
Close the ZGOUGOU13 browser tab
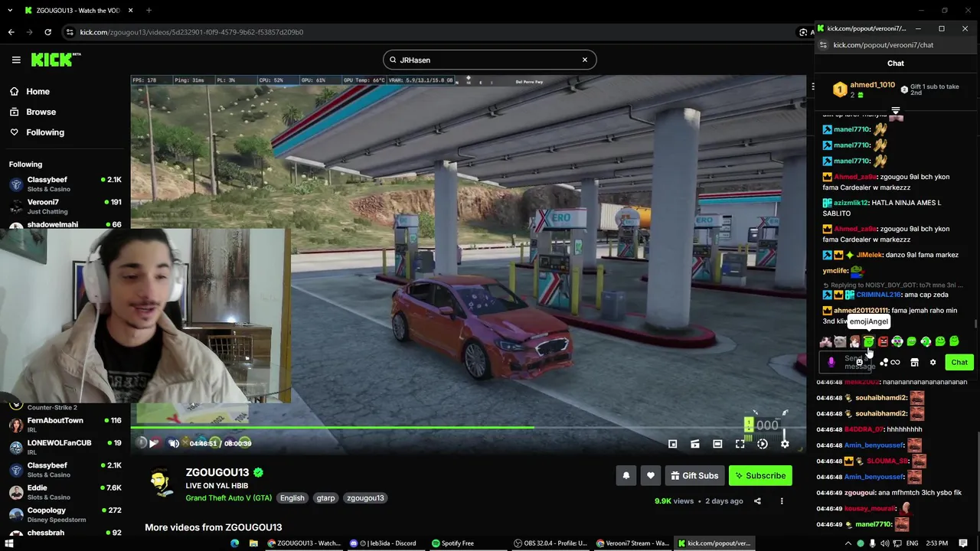130,10
